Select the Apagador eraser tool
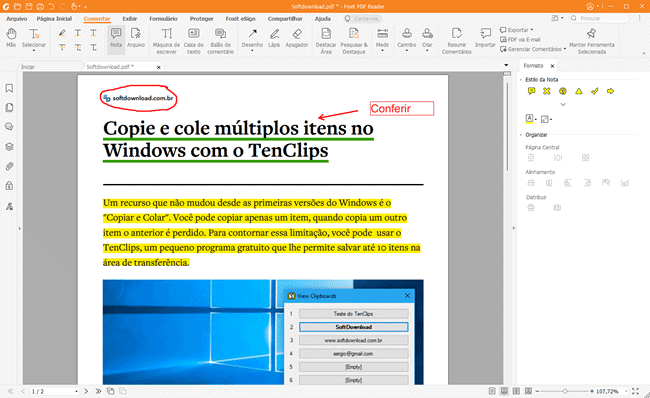Viewport: 650px width, 398px height. 296,38
